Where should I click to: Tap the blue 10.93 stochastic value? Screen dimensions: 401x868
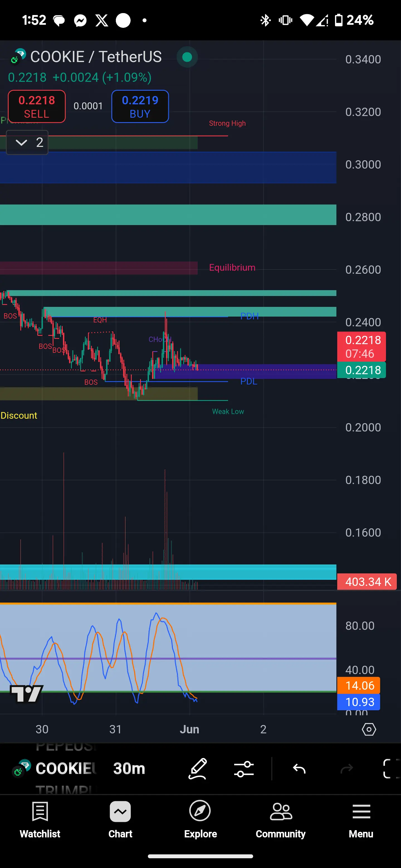tap(358, 702)
